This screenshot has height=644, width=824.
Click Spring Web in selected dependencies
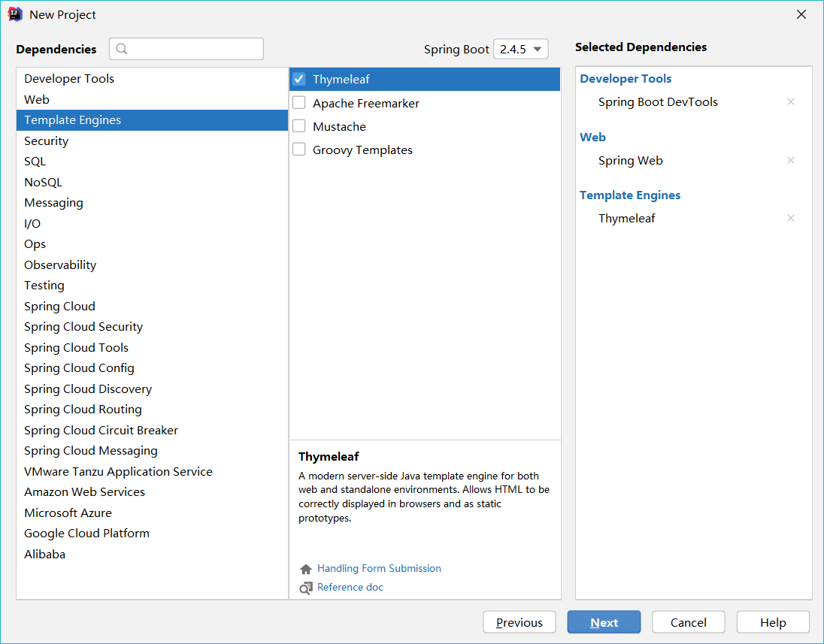pos(631,160)
